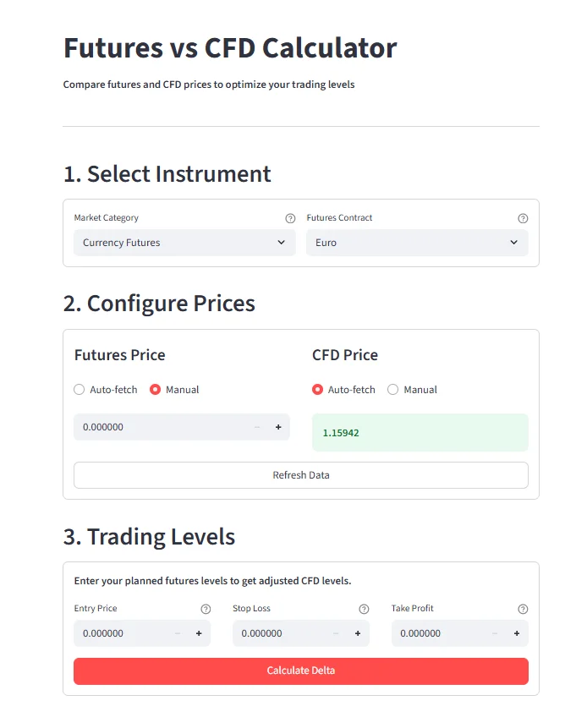This screenshot has height=728, width=587.
Task: Focus the Futures Price number field
Action: tap(161, 427)
